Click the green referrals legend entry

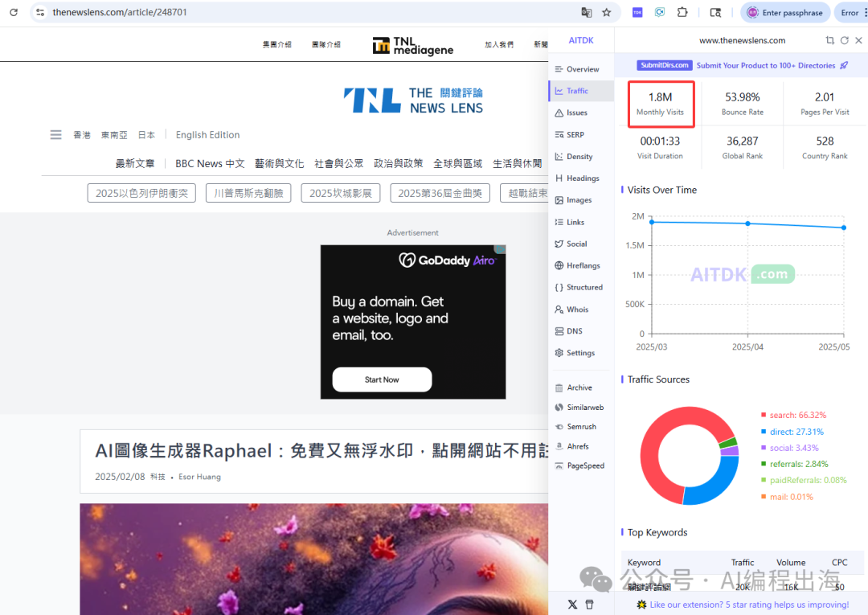(x=795, y=464)
